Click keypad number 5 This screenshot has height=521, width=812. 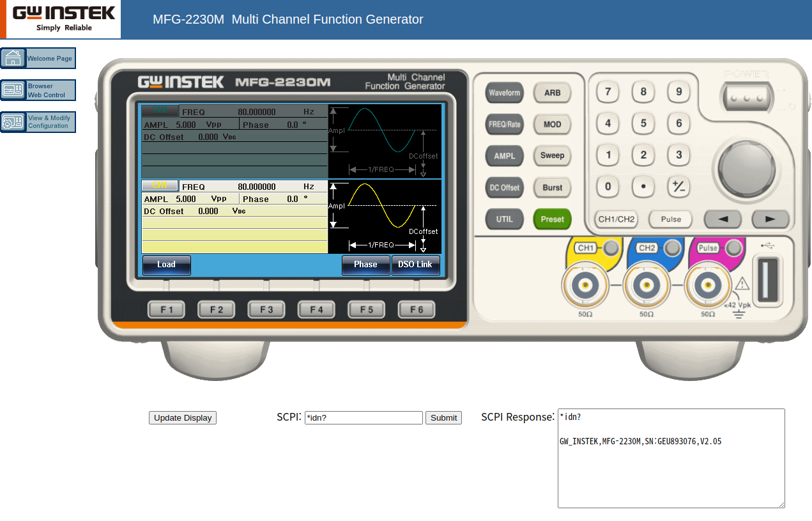(643, 123)
